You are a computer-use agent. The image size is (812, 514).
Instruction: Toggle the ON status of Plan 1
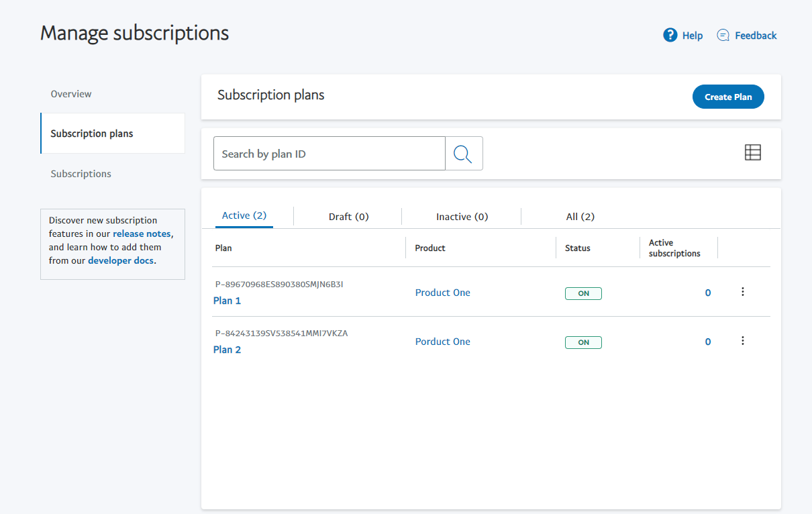(x=583, y=293)
